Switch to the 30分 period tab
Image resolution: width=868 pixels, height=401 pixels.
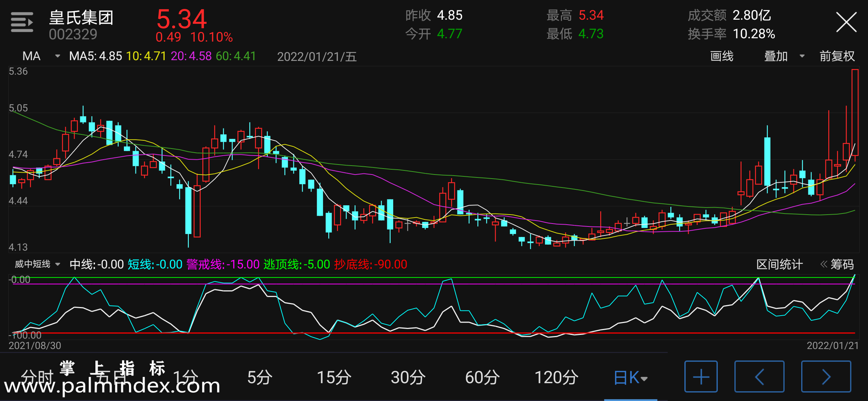coord(408,378)
